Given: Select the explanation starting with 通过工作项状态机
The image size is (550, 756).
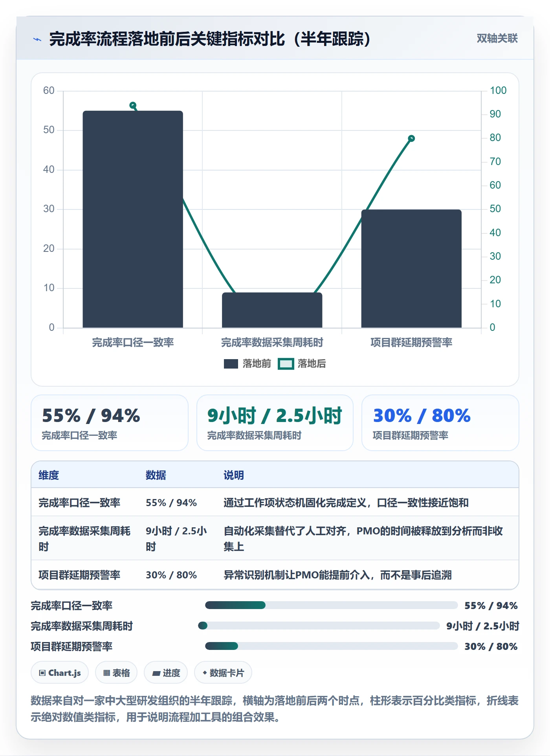Looking at the screenshot, I should click(346, 503).
